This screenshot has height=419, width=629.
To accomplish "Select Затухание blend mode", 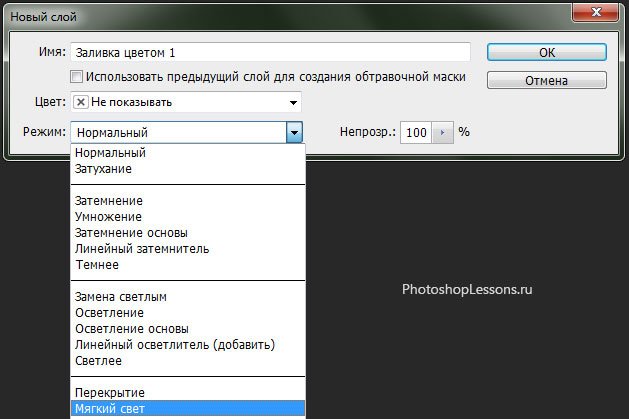I will (x=103, y=169).
